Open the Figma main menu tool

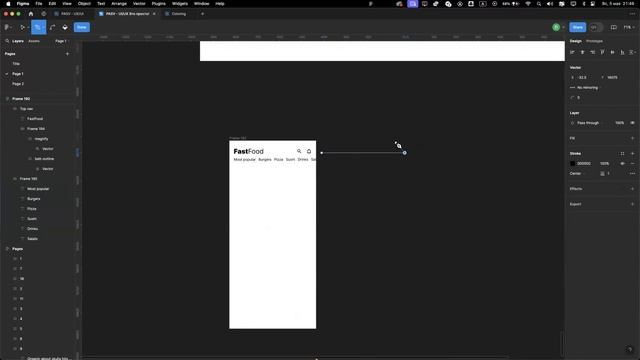coord(7,27)
